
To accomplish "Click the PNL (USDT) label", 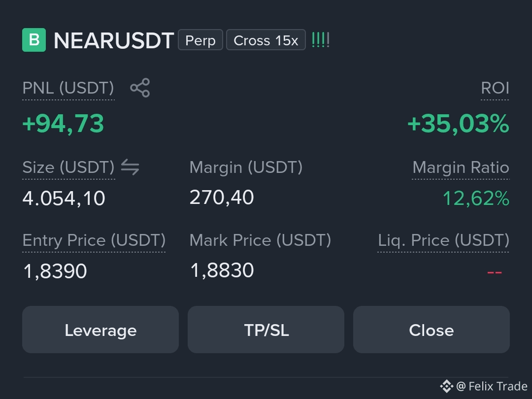I will (x=68, y=88).
